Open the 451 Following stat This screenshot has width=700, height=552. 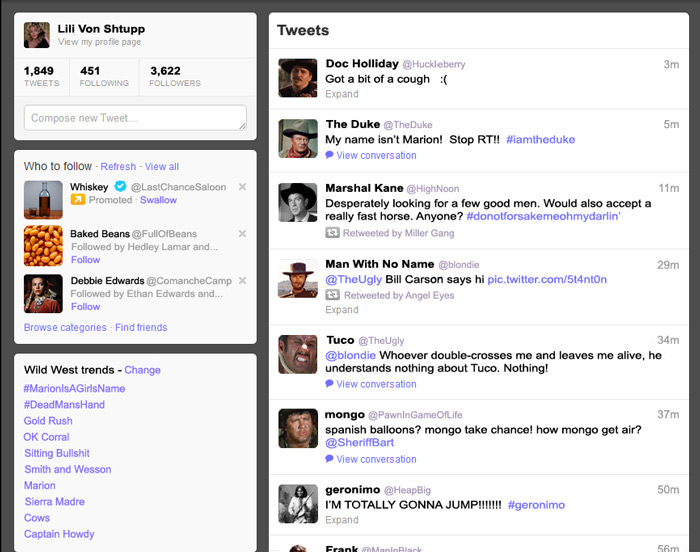click(x=104, y=76)
